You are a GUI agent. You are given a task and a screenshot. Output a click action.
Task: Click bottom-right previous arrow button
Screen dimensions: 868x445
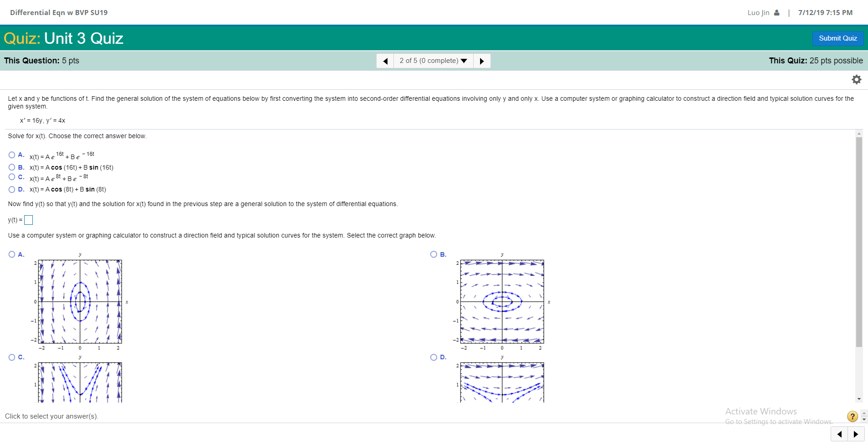point(839,434)
